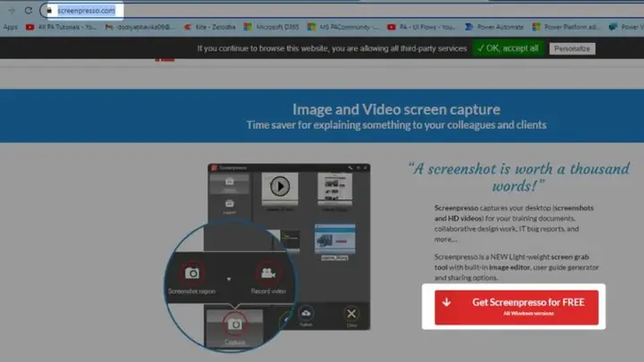Click the Screenshot region camera icon
Image resolution: width=644 pixels, height=362 pixels.
pos(191,274)
